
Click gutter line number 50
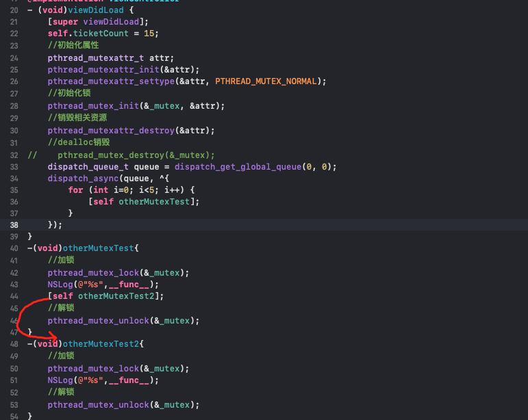14,368
